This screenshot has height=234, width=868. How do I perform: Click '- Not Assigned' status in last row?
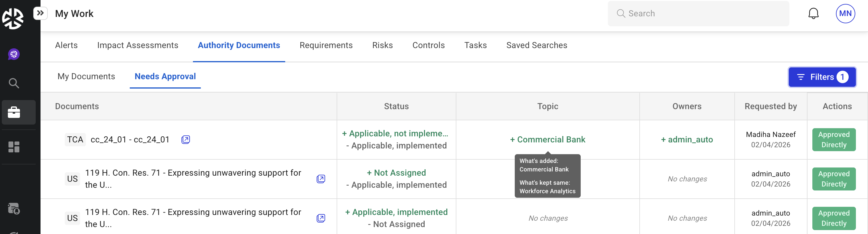tap(396, 224)
